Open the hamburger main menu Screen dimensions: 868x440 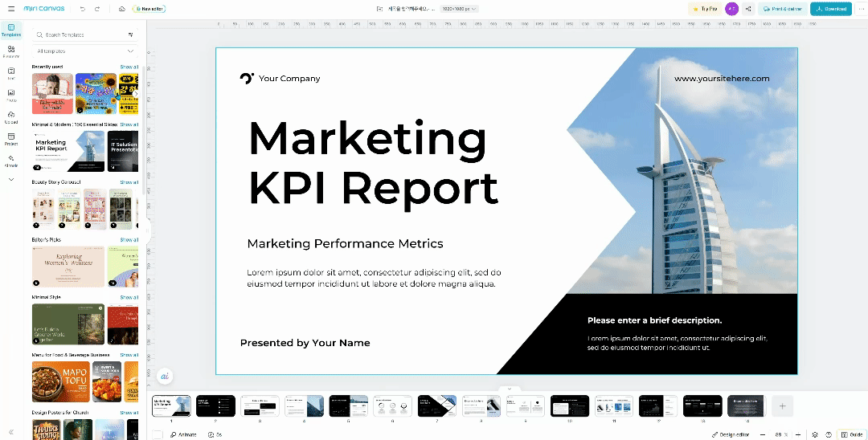10,9
